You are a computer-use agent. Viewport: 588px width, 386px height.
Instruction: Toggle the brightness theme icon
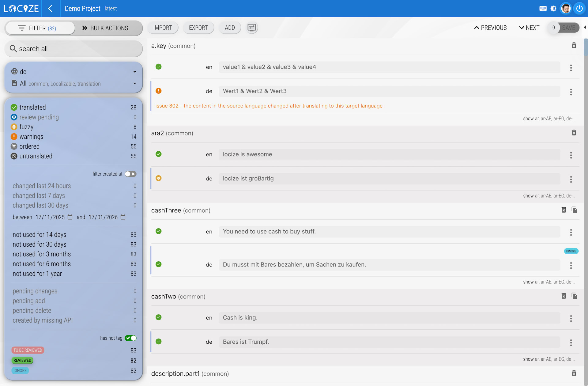coord(553,9)
